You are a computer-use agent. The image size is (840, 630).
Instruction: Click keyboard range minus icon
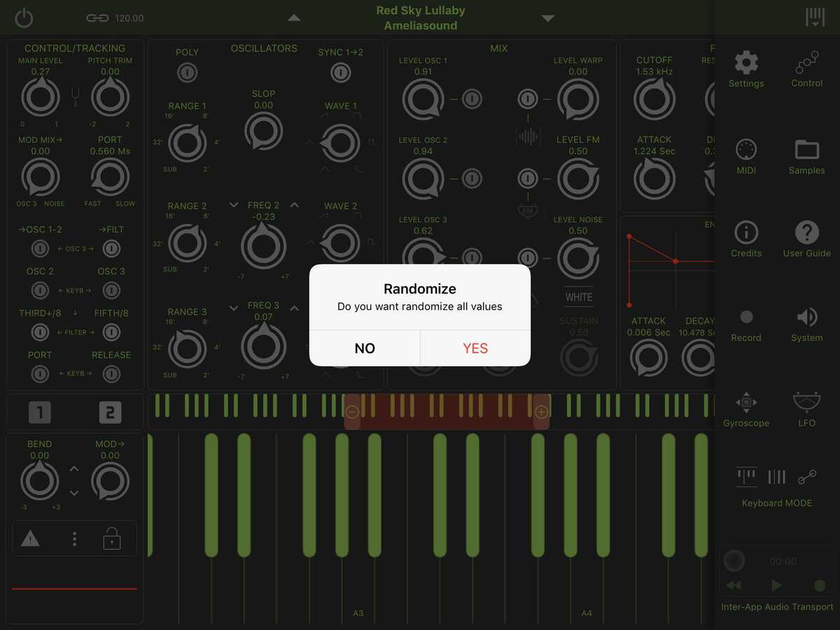pyautogui.click(x=352, y=412)
